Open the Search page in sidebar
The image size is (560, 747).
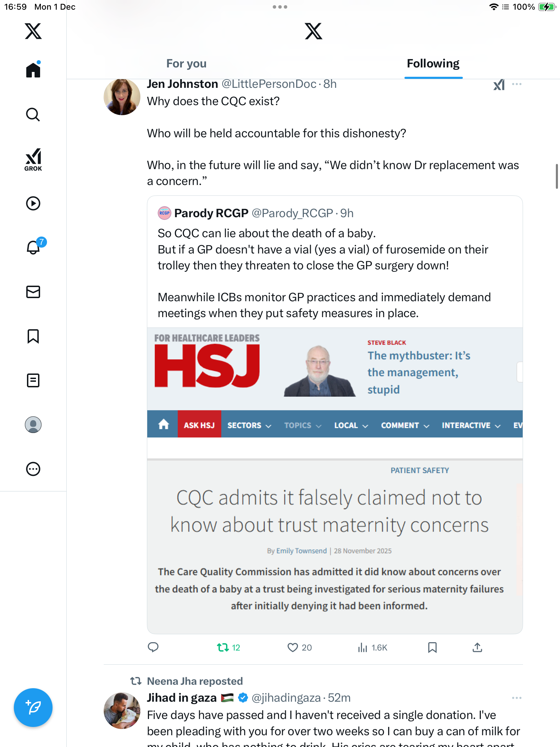click(x=33, y=114)
